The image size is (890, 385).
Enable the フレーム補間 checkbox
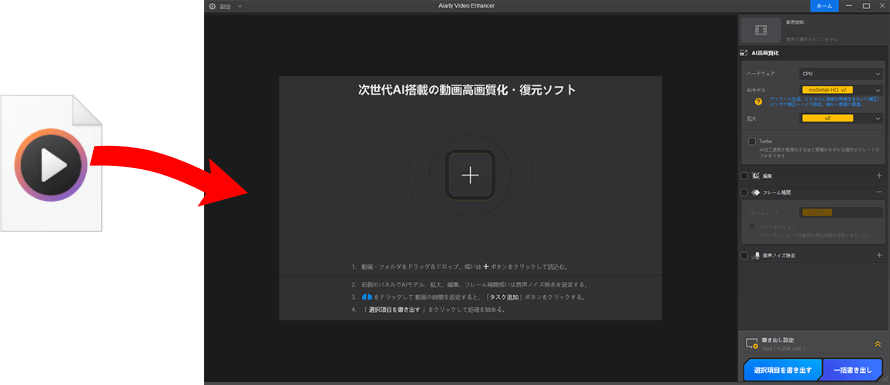tap(744, 192)
